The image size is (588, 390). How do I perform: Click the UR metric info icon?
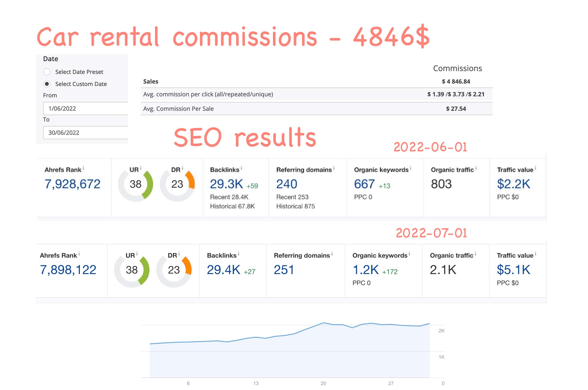(141, 168)
